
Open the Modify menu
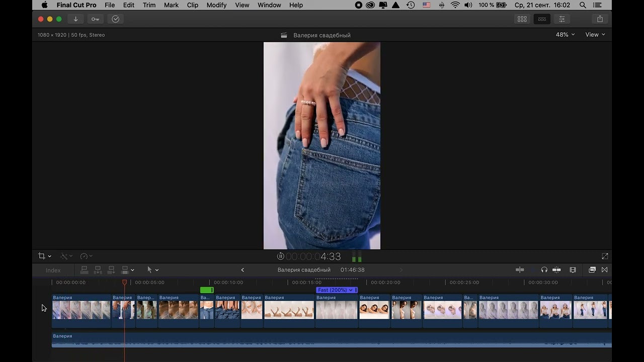(216, 5)
